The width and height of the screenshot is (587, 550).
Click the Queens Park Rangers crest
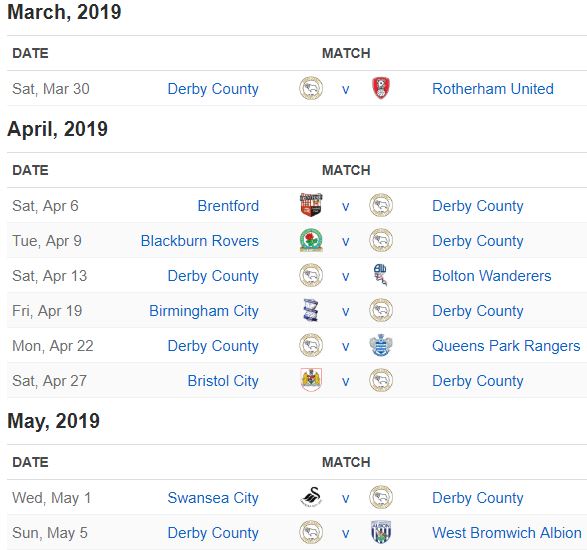click(381, 345)
